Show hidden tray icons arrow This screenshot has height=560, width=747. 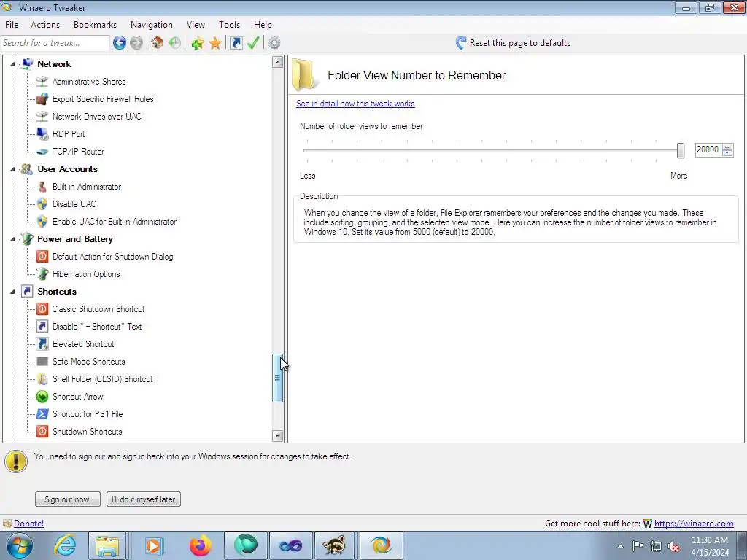620,546
